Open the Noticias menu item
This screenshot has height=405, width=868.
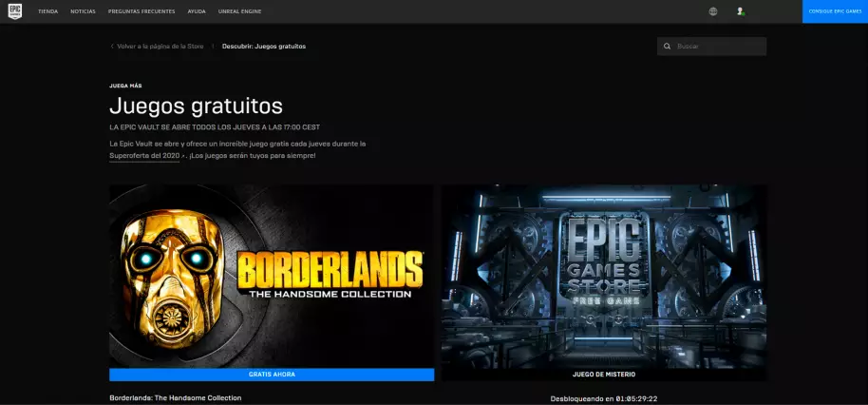click(83, 11)
